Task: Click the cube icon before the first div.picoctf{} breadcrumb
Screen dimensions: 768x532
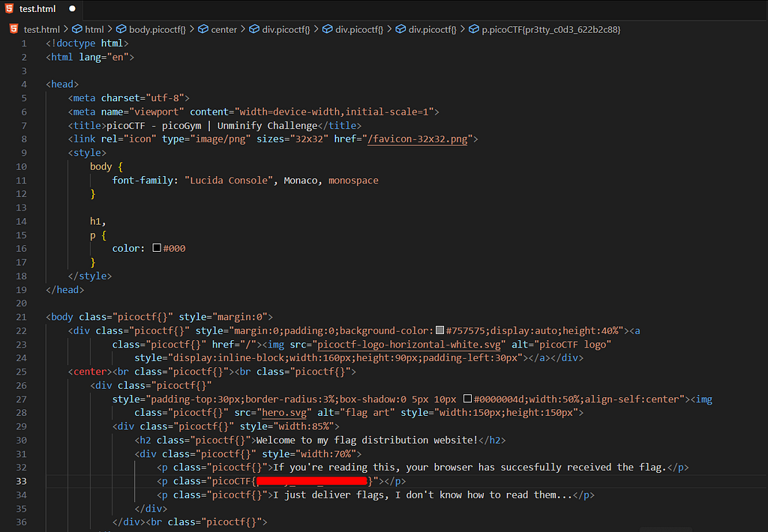Action: 253,29
